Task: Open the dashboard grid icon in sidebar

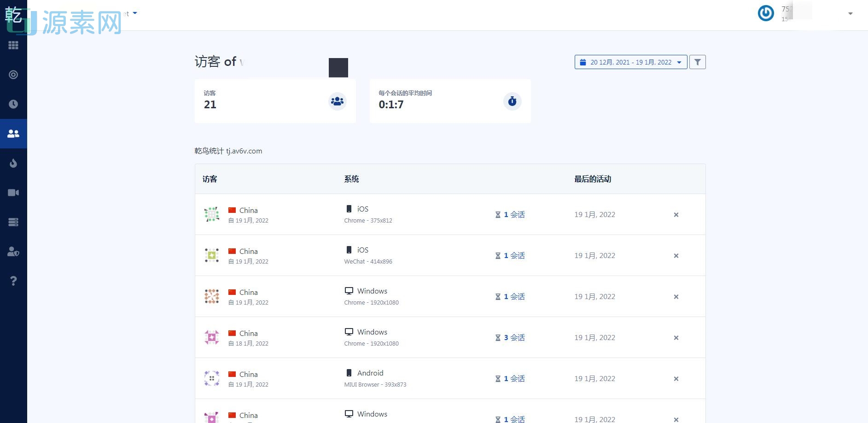Action: [13, 45]
